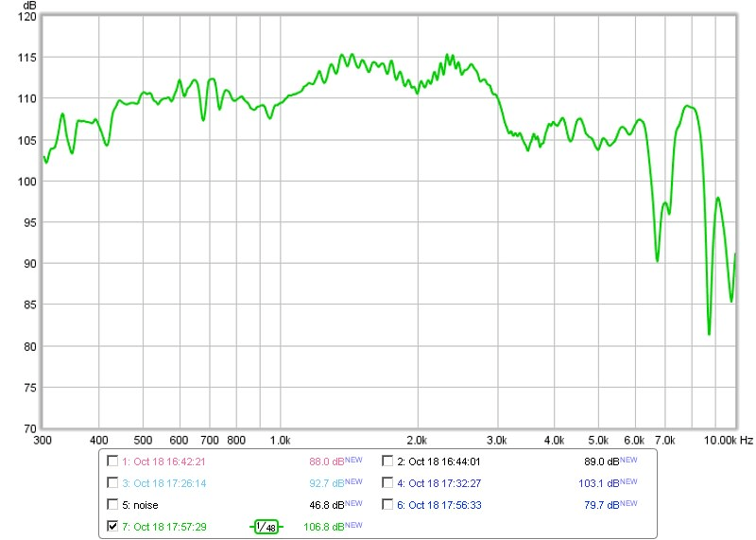Screen dimensions: 756x540
Task: Click the 1/48 smoothing indicator
Action: click(266, 527)
